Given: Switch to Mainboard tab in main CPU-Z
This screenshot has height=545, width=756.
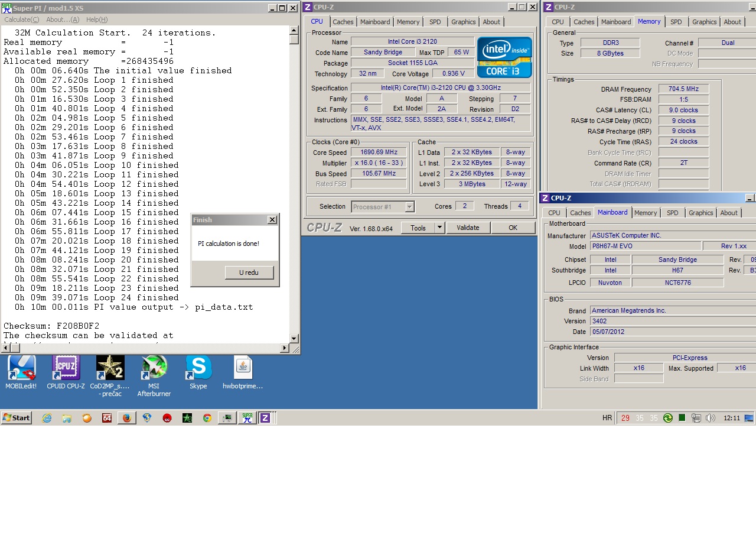Looking at the screenshot, I should tap(375, 22).
